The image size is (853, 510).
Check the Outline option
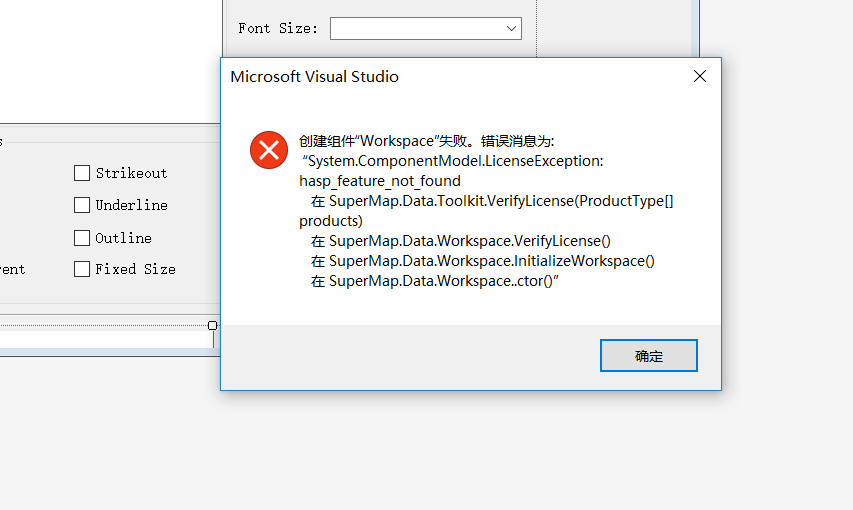82,238
